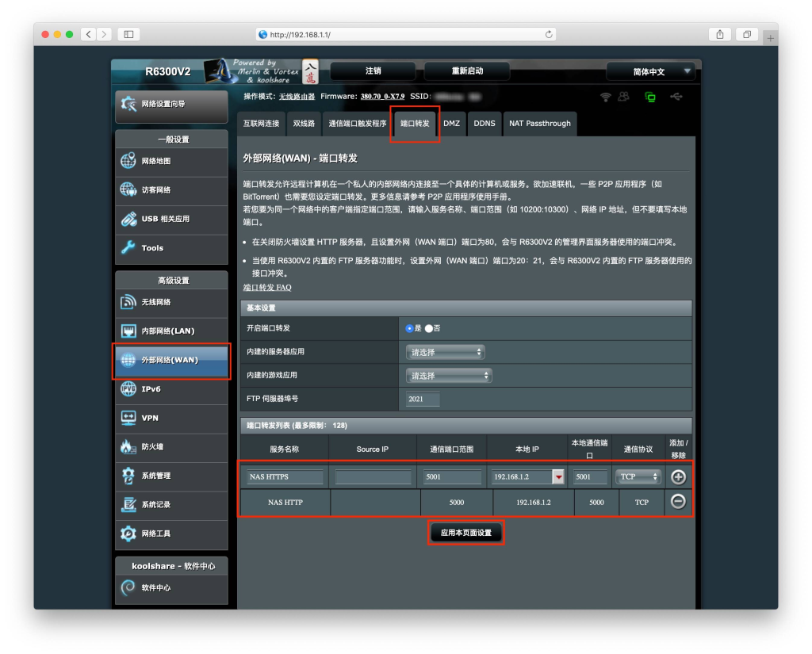Switch to the DDNS tab
812x654 pixels.
[484, 124]
